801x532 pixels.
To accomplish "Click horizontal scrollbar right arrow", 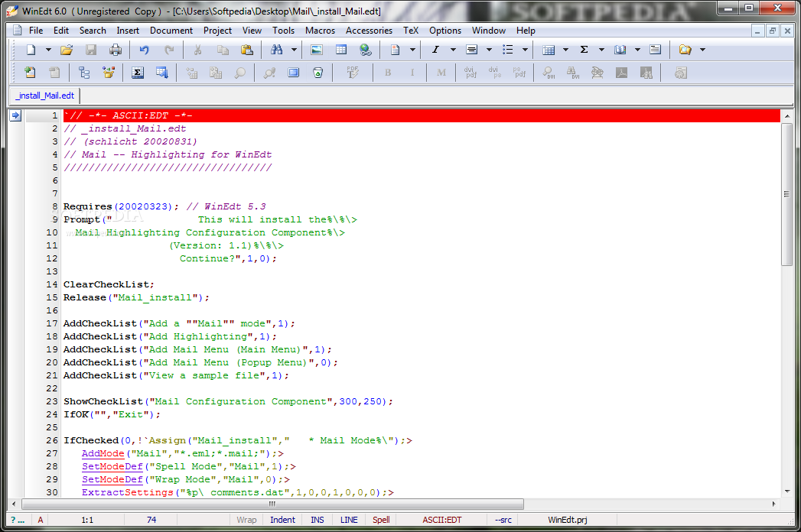I will coord(773,504).
